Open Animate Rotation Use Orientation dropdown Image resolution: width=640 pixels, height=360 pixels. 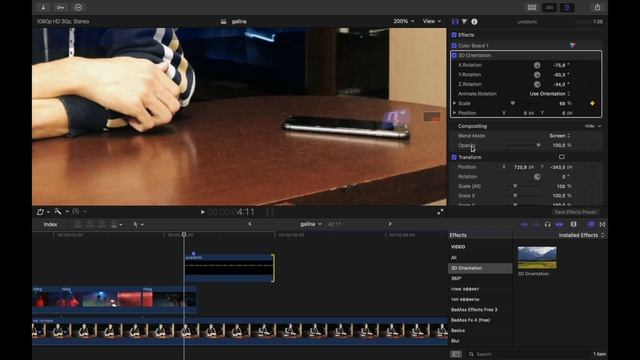coord(550,94)
